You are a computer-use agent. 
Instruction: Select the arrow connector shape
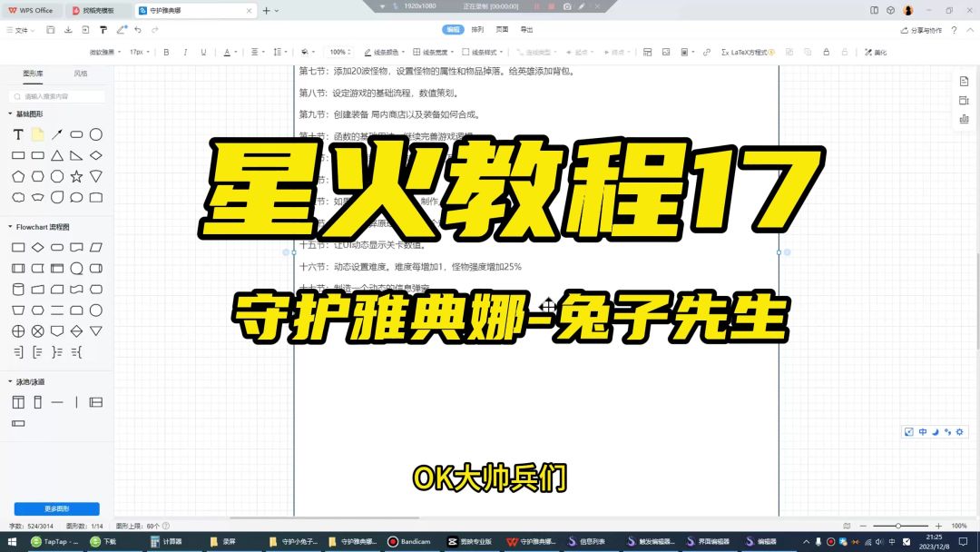point(57,134)
